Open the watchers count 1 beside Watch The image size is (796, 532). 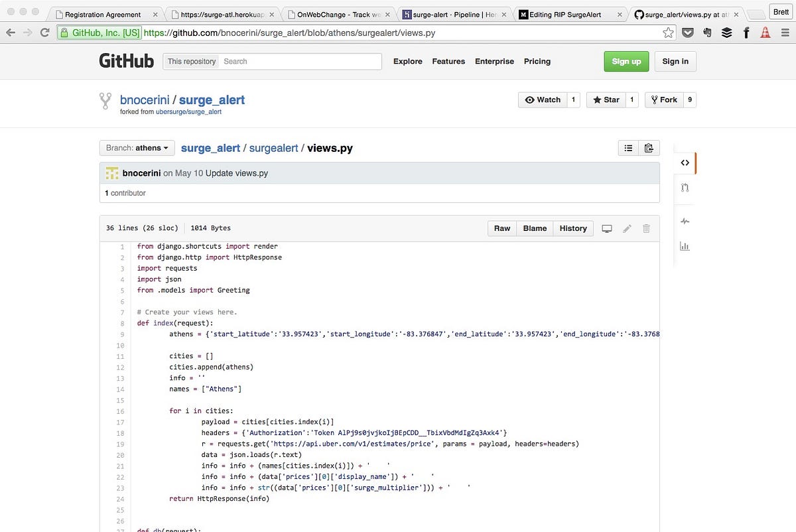tap(573, 100)
